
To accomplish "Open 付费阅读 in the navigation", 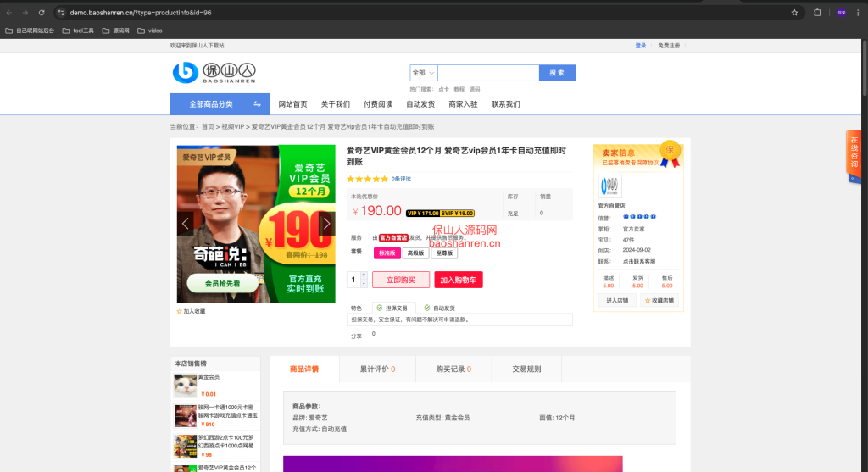I will (378, 104).
